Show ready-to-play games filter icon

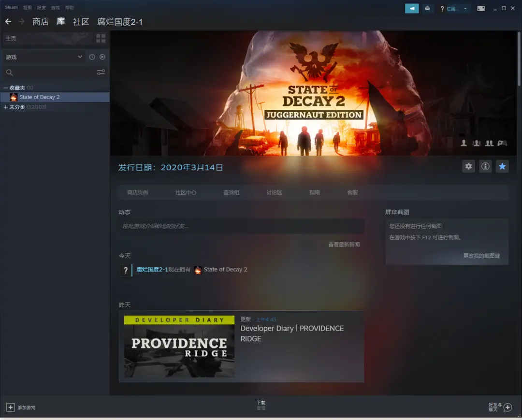102,57
